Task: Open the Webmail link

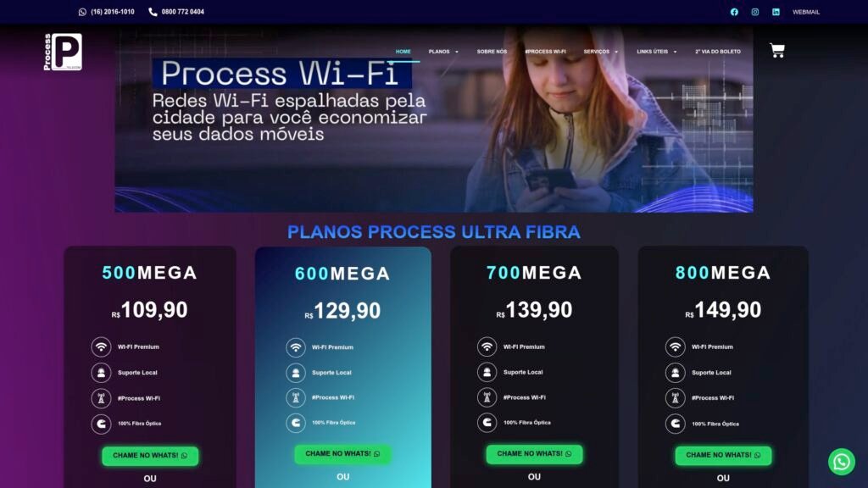Action: click(x=806, y=12)
